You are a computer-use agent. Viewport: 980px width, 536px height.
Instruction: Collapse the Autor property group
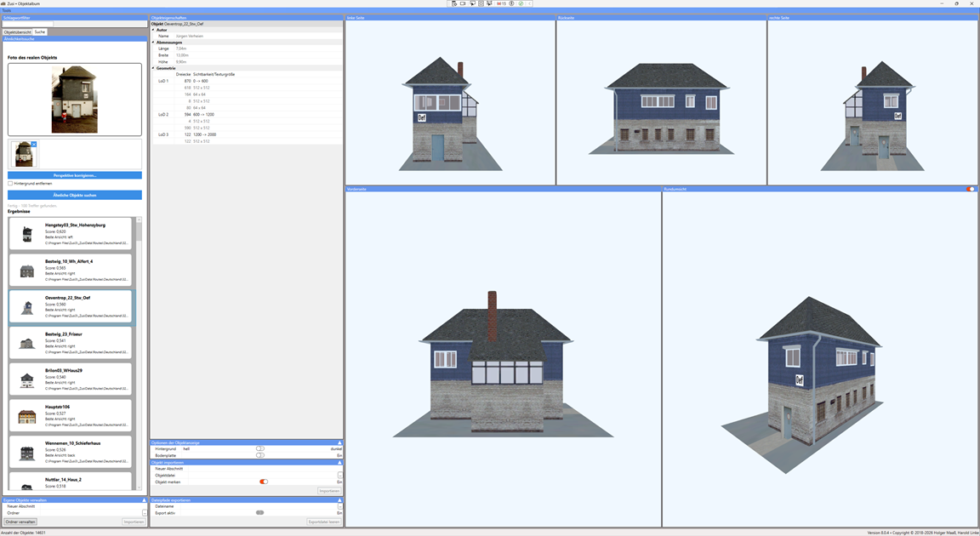tap(154, 30)
